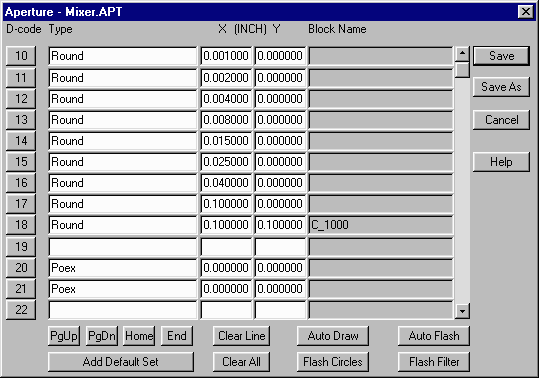Edit Poex type for D-code 21

tap(123, 289)
